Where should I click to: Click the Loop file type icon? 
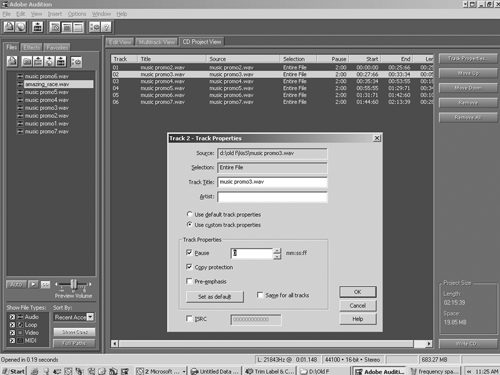(20, 325)
